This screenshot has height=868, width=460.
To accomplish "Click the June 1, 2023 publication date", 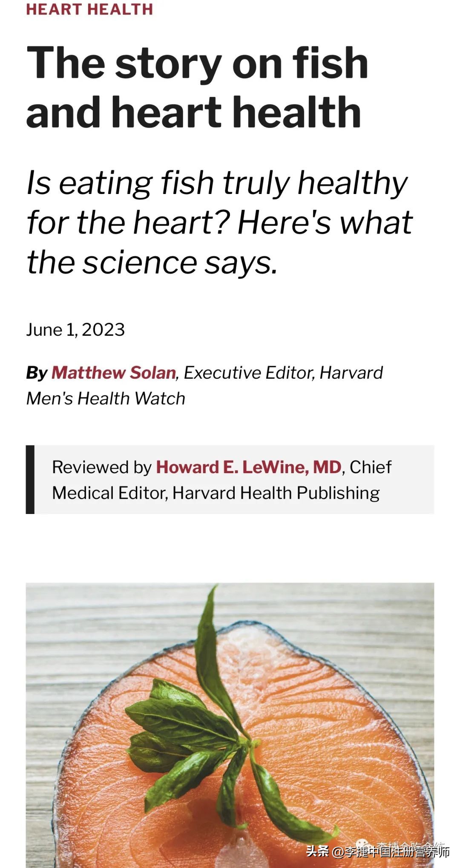I will [x=75, y=330].
